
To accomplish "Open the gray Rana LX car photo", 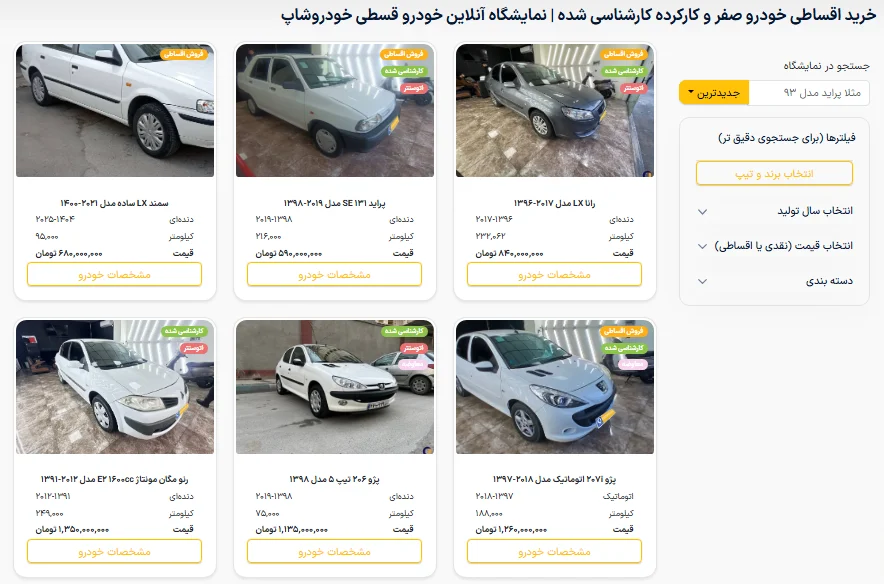I will pos(555,110).
